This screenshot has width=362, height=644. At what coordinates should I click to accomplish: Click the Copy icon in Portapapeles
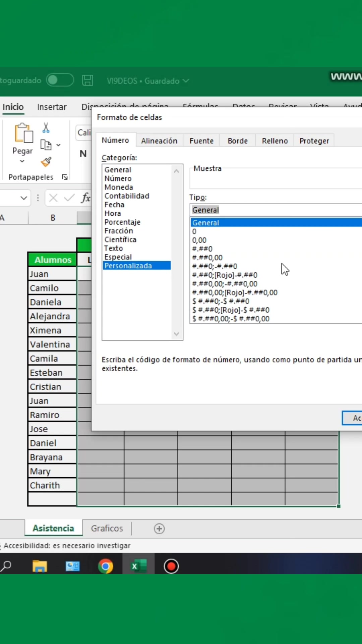pos(46,145)
